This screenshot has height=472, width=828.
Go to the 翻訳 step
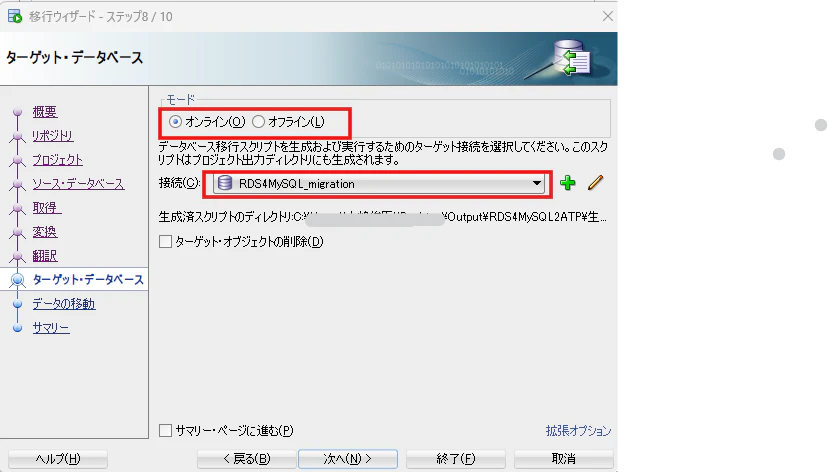coord(45,256)
